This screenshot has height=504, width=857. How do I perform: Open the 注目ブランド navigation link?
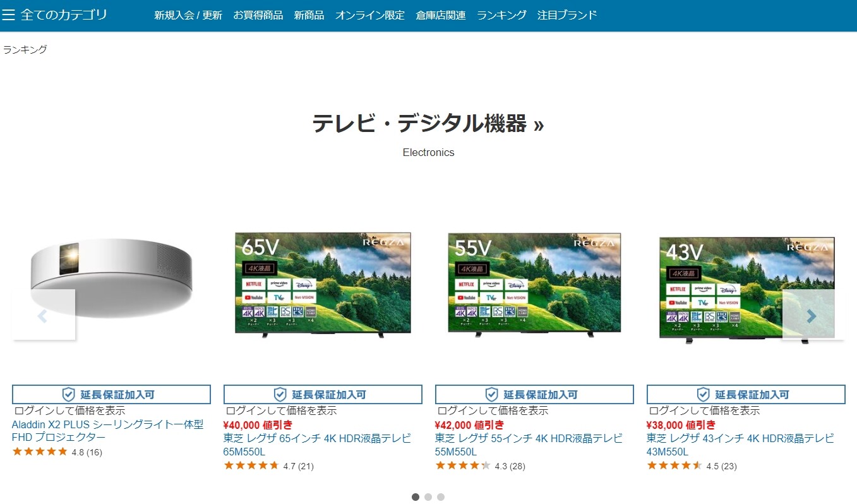pyautogui.click(x=566, y=15)
